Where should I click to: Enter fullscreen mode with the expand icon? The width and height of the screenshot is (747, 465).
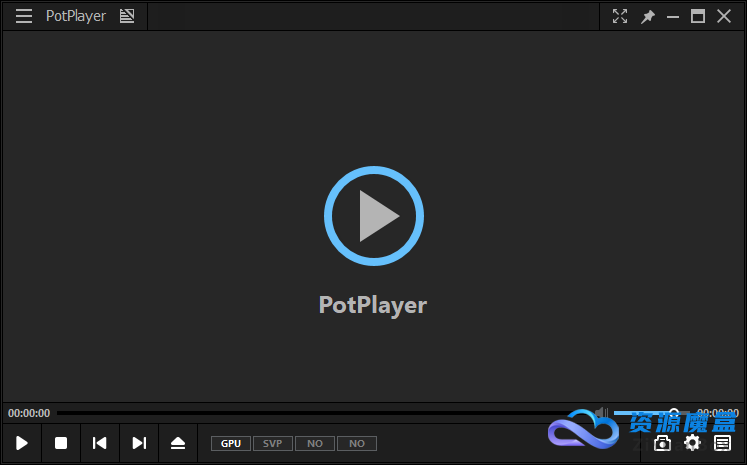[x=620, y=16]
